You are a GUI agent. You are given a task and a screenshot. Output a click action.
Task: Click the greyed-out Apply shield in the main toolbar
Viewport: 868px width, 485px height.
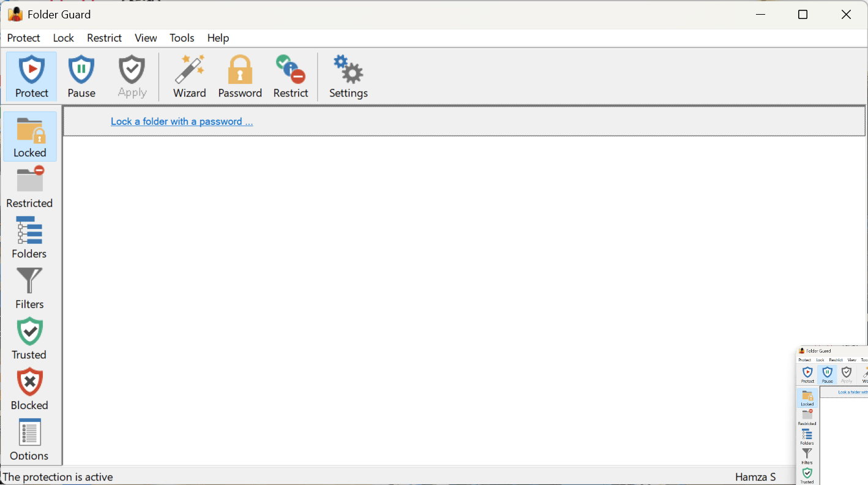tap(132, 77)
